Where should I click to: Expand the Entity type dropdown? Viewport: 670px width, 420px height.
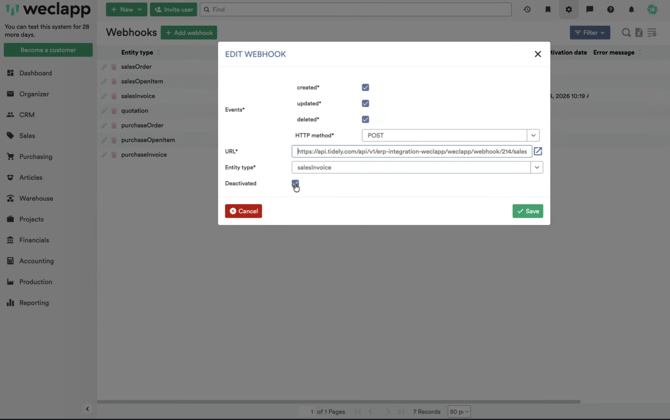pos(536,168)
